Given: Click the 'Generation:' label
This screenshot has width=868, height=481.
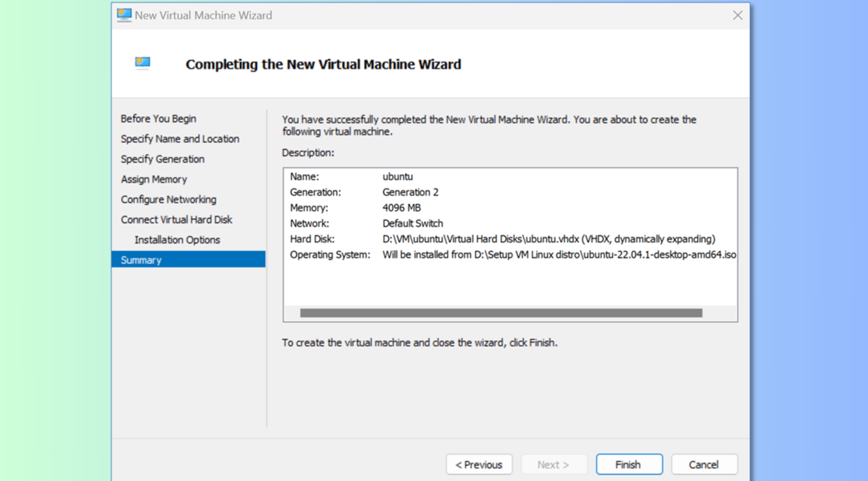Looking at the screenshot, I should pyautogui.click(x=315, y=192).
